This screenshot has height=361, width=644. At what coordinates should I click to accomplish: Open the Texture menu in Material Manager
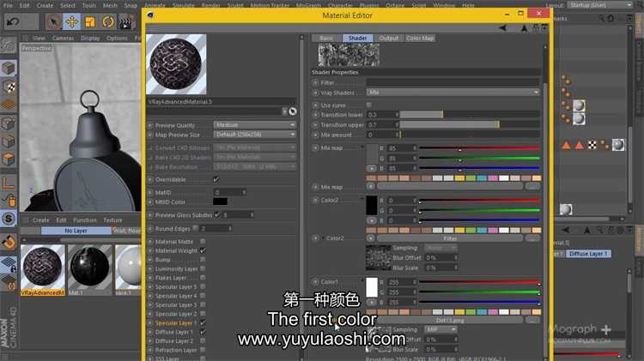click(x=112, y=220)
